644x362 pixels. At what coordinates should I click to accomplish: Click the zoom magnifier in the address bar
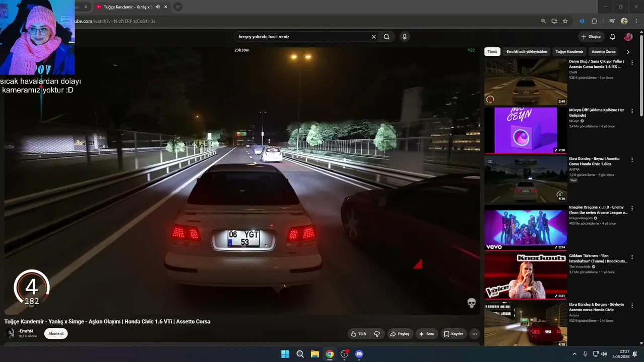[543, 21]
